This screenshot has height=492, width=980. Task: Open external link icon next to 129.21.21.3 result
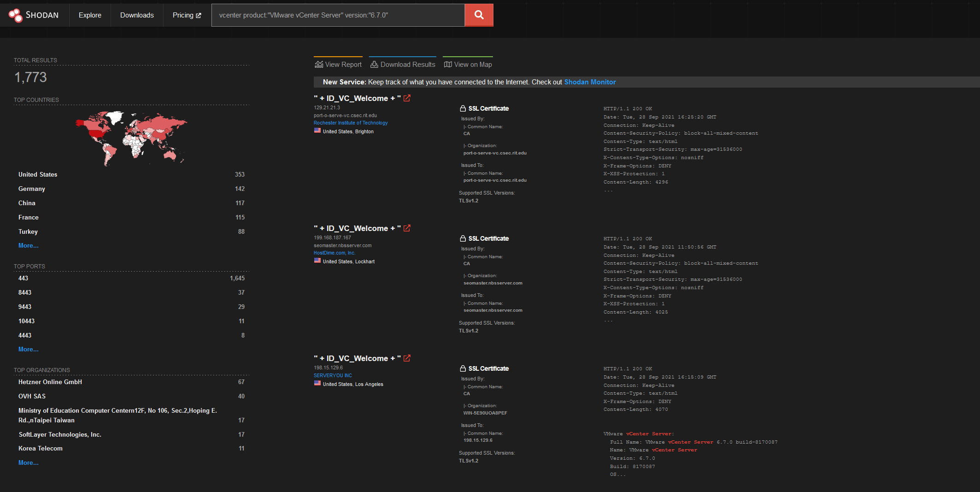tap(407, 98)
